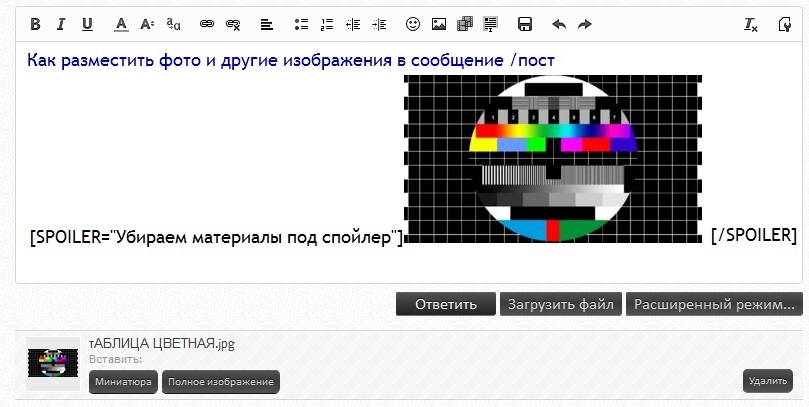Insert a hyperlink
The height and width of the screenshot is (407, 809).
tap(207, 24)
